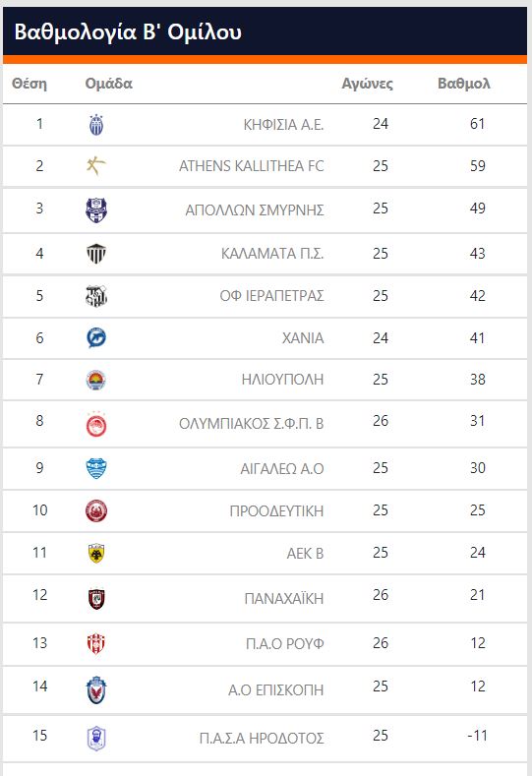Click the Βαθμολογία Β' Ομίλου title bar
The width and height of the screenshot is (532, 776).
tap(265, 31)
